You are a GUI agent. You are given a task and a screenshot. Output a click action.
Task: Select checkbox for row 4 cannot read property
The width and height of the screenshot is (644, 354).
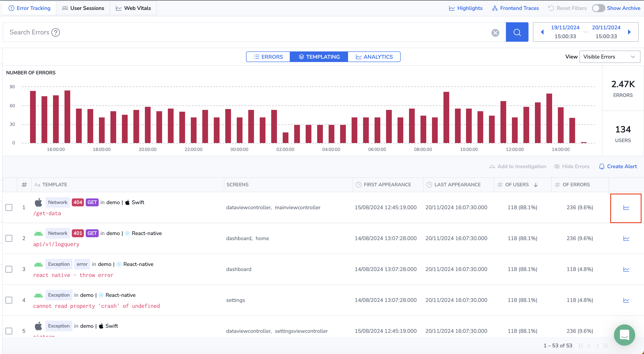(x=9, y=300)
